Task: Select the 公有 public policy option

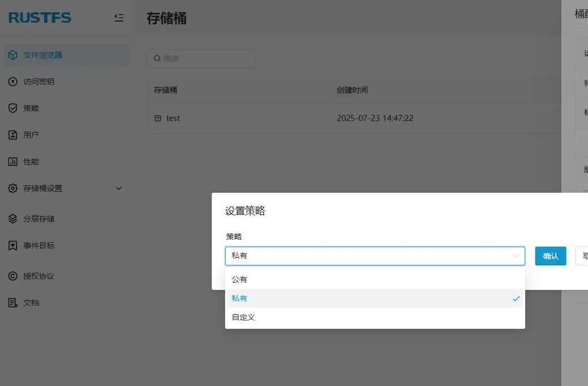Action: 240,279
